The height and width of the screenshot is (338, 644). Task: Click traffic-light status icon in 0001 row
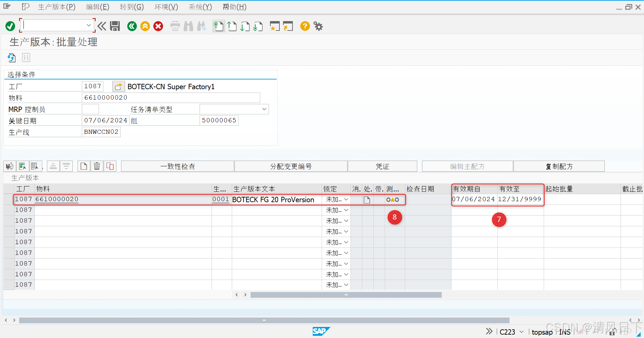392,200
